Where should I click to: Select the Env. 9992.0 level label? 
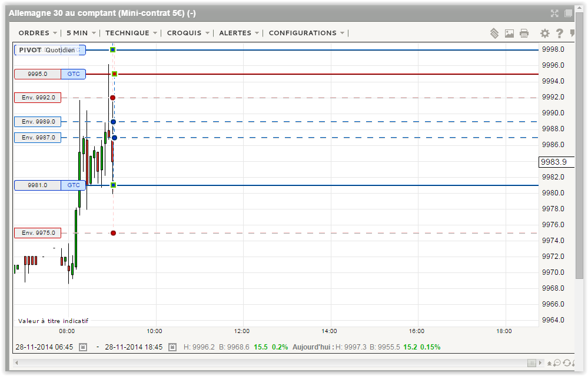(x=38, y=98)
